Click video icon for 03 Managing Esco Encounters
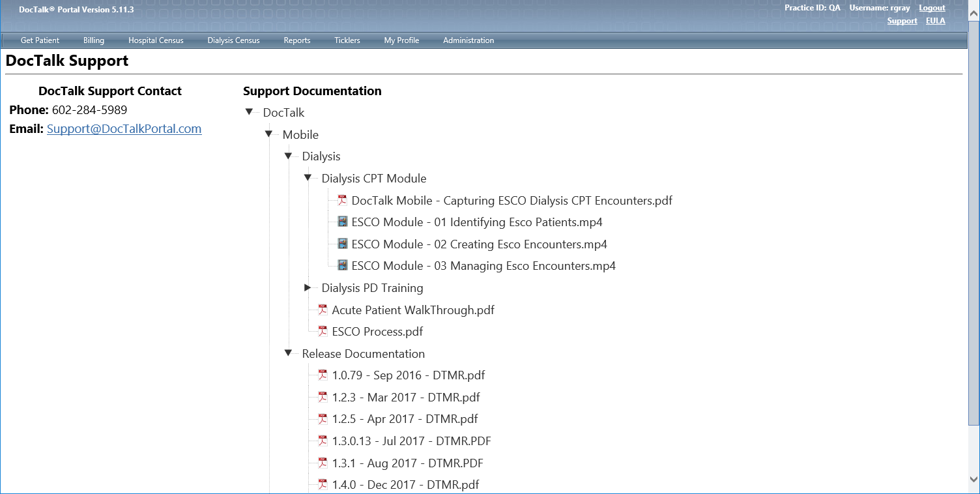The height and width of the screenshot is (494, 980). [342, 266]
